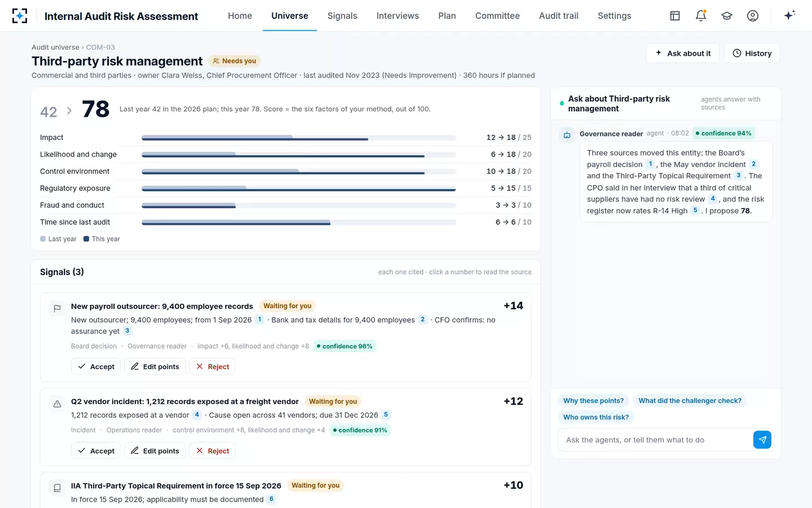Click the app logo icon
The height and width of the screenshot is (508, 812).
pyautogui.click(x=20, y=16)
